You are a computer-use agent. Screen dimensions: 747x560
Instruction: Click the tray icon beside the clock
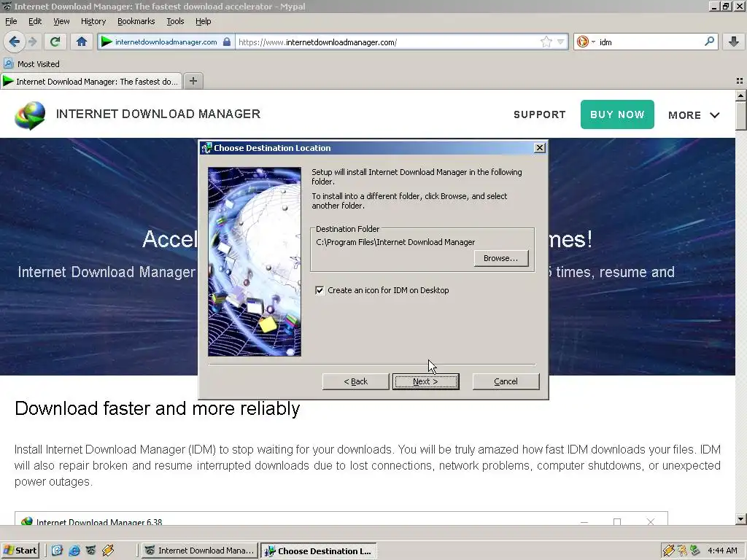pyautogui.click(x=695, y=551)
